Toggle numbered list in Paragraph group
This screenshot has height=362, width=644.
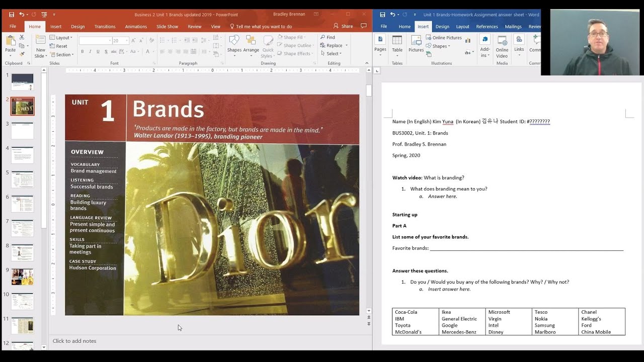(x=175, y=40)
